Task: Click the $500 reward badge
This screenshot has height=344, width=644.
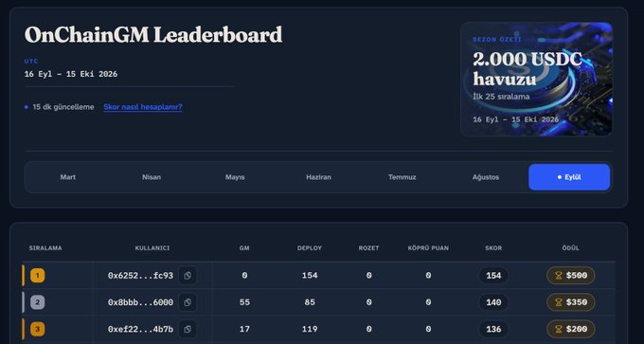Action: point(571,276)
